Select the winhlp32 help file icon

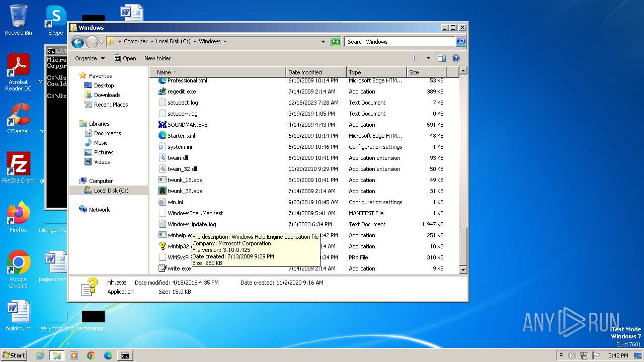tap(162, 246)
